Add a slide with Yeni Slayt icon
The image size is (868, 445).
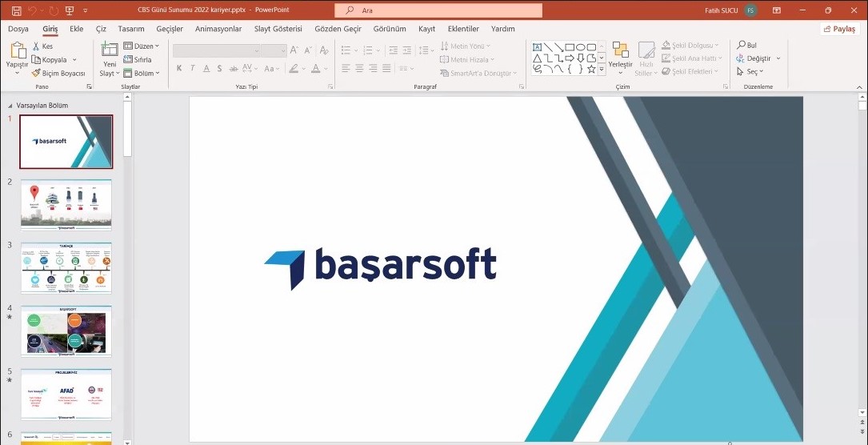tap(110, 49)
